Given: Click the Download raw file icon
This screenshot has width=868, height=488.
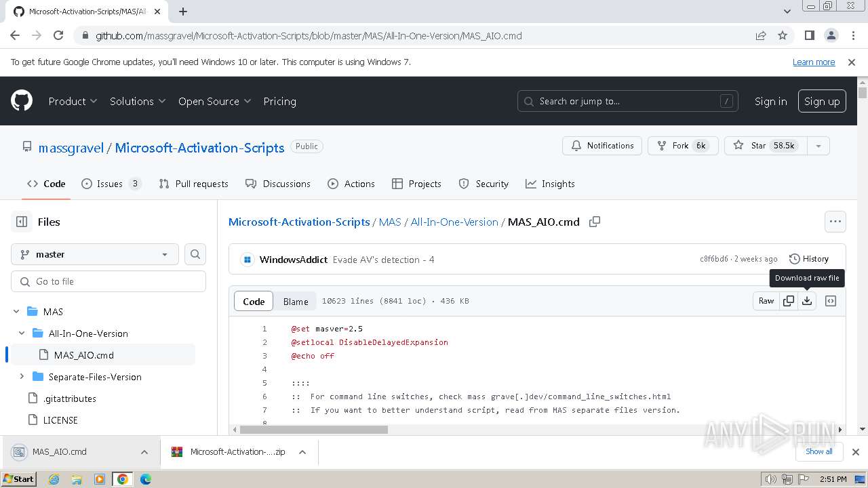Looking at the screenshot, I should (807, 301).
